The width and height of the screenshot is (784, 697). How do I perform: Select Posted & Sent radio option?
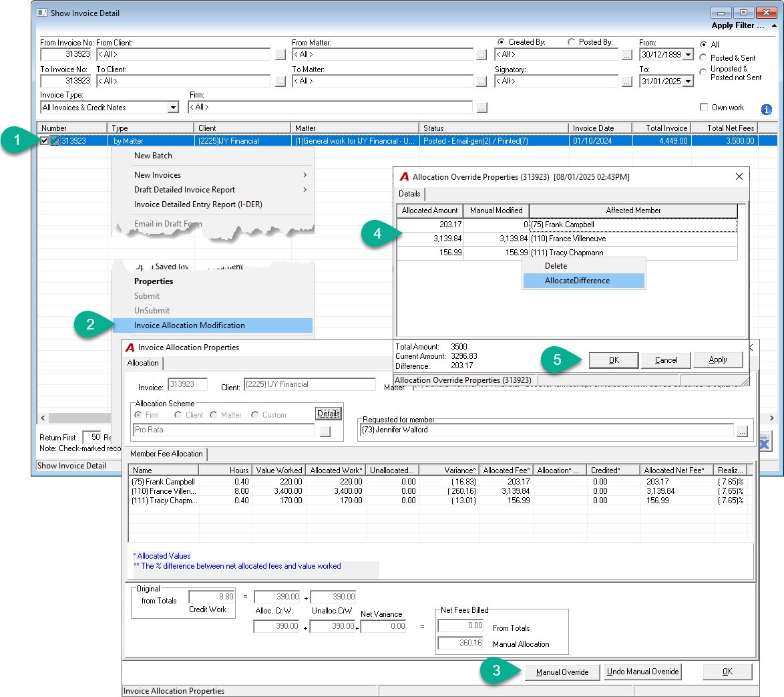(x=703, y=57)
